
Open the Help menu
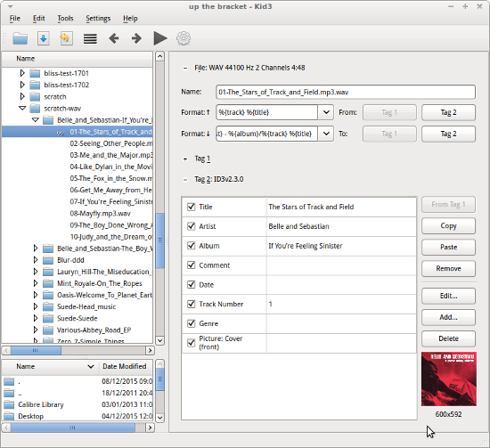(130, 19)
